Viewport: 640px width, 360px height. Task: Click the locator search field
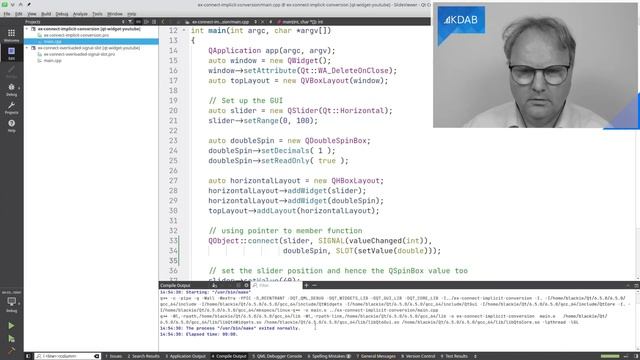67,356
